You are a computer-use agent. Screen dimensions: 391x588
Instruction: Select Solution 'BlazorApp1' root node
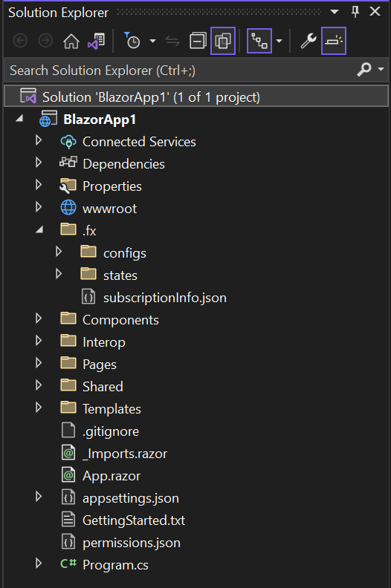click(x=195, y=97)
